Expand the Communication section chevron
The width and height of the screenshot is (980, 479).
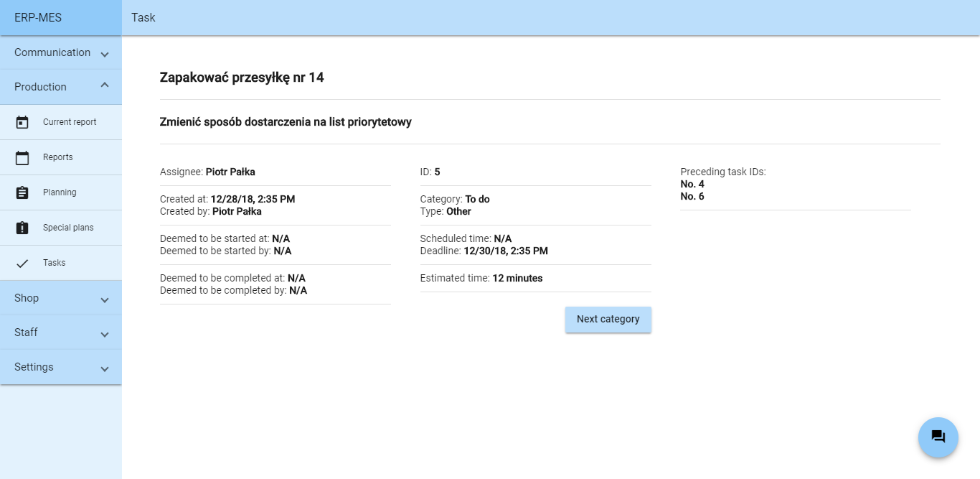click(x=105, y=55)
